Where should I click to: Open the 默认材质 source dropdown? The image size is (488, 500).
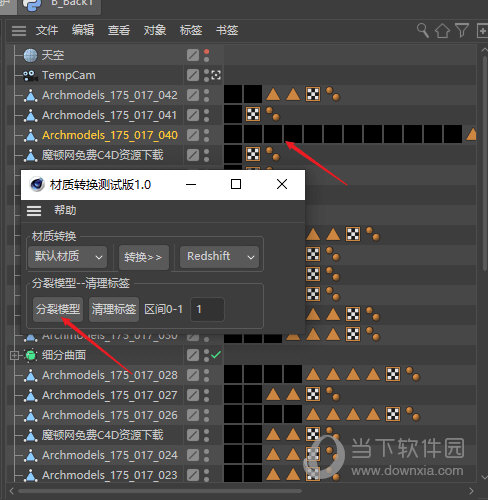click(x=68, y=257)
